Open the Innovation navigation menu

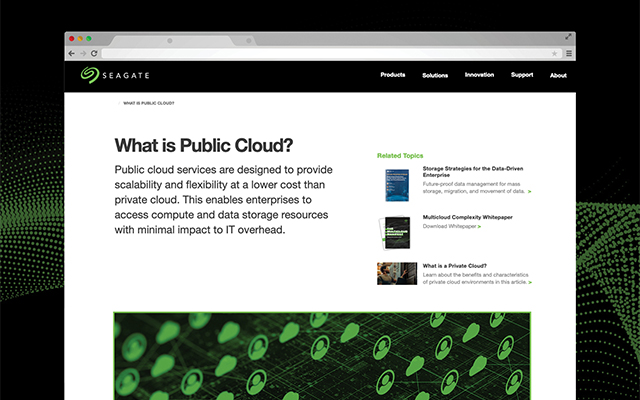pyautogui.click(x=479, y=75)
